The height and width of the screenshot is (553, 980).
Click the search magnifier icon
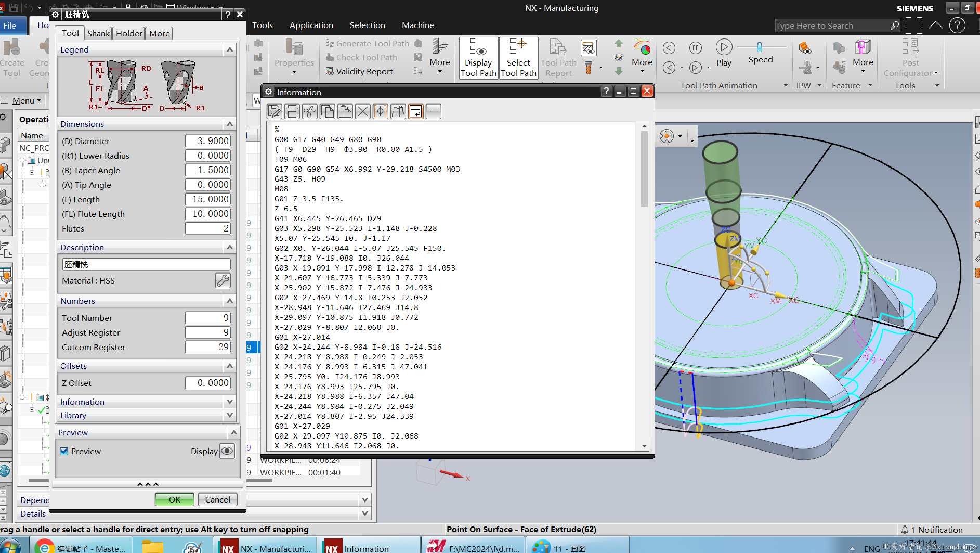pos(894,25)
